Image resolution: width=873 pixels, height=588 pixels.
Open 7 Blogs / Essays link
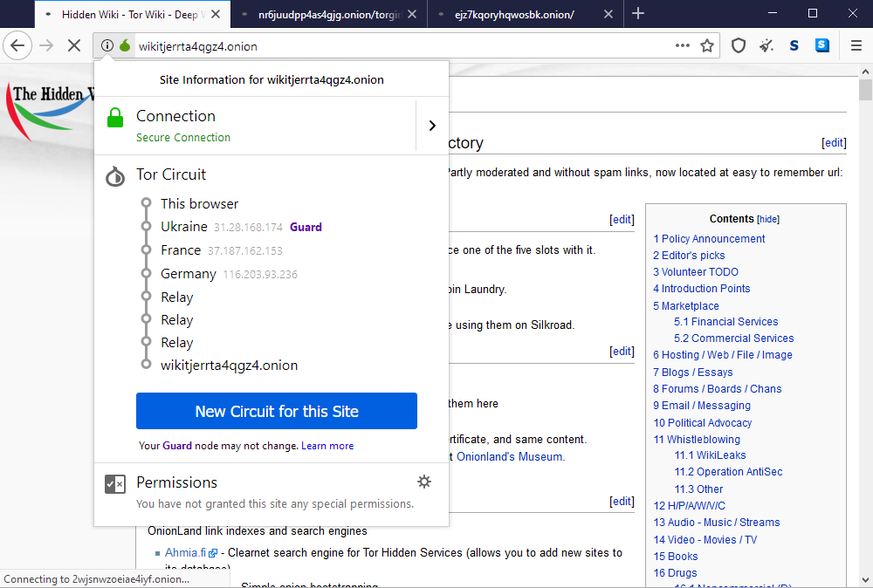coord(692,373)
